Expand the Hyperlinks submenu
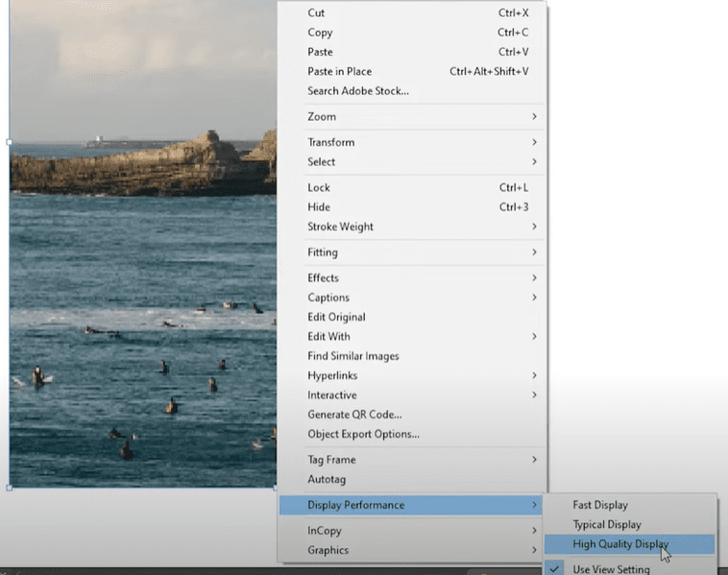728x575 pixels. 412,375
